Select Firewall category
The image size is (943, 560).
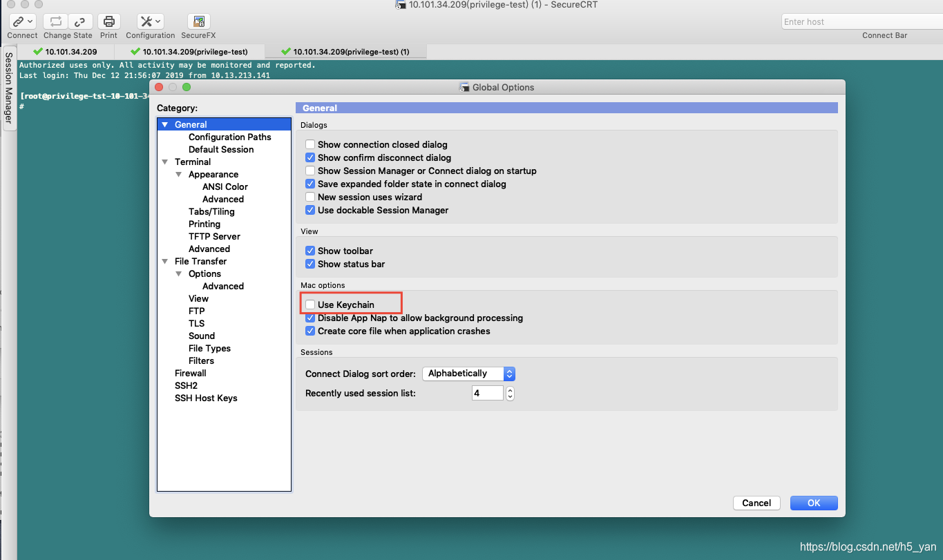pos(191,373)
